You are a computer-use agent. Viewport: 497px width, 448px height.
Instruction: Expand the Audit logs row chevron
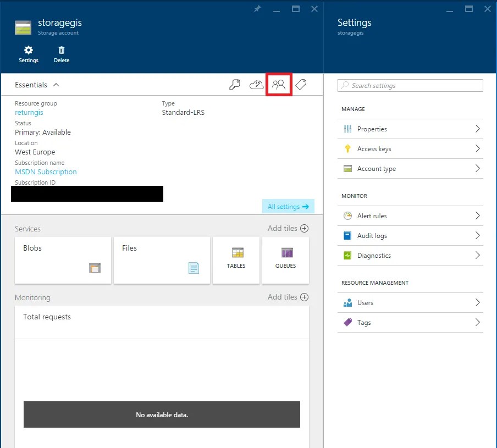pos(477,235)
